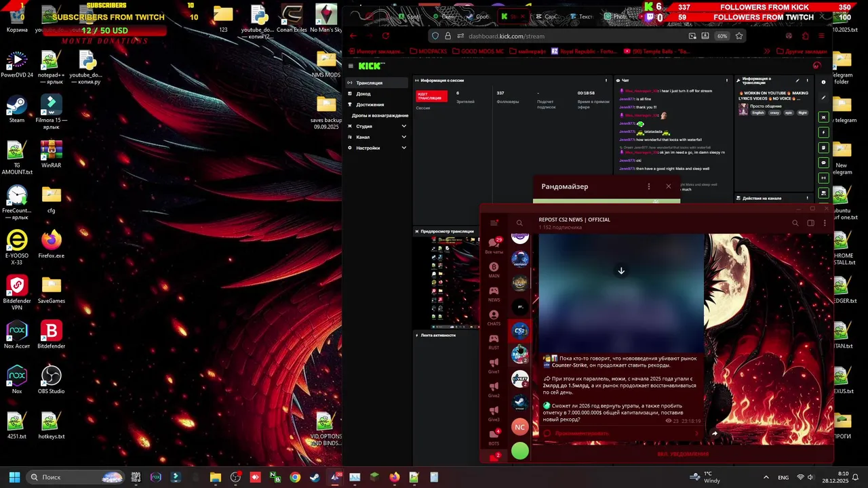The height and width of the screenshot is (488, 868).
Task: Click the KICK logo in dashboard
Action: (372, 66)
